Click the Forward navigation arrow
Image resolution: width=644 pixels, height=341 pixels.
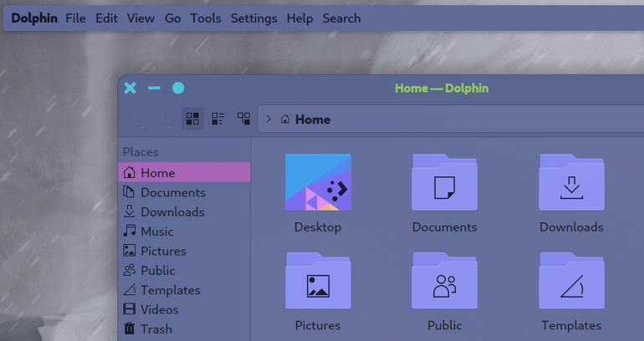162,120
